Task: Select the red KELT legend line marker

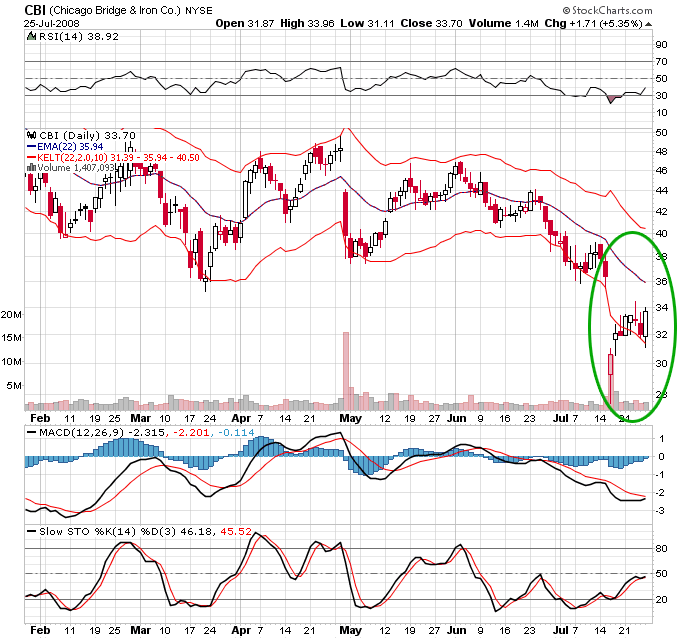Action: click(31, 157)
